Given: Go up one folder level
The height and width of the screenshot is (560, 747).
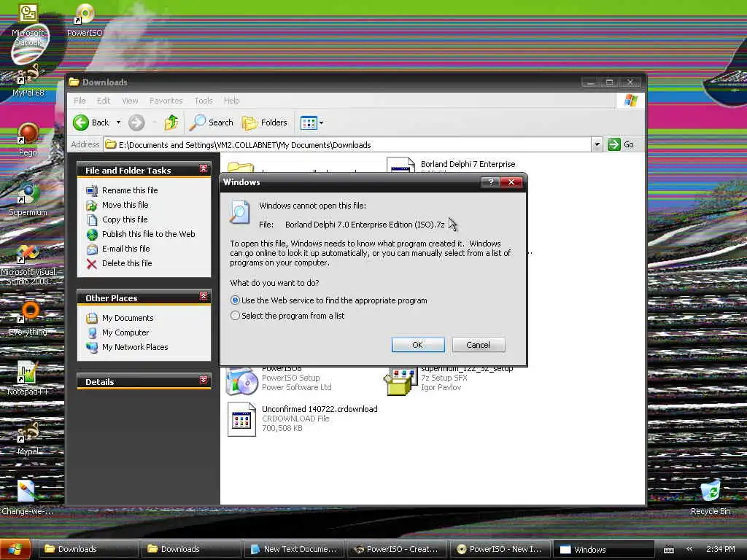Looking at the screenshot, I should pos(171,122).
